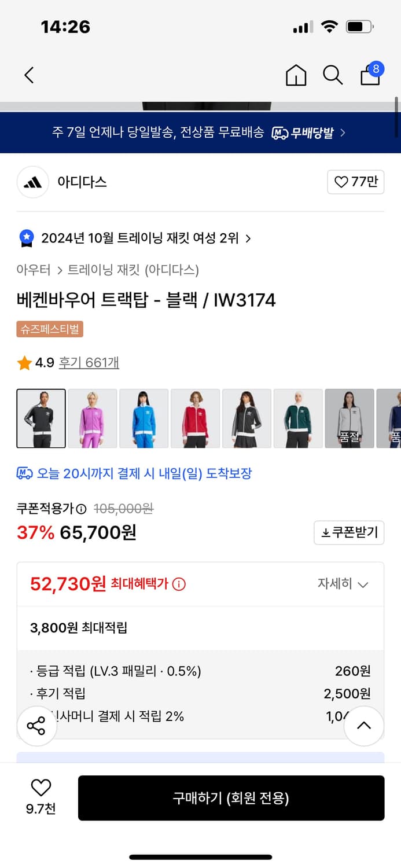Tap the Adidas brand logo

coord(32,182)
